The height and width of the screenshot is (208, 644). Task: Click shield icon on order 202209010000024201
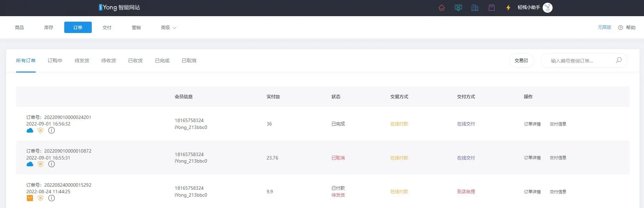(x=41, y=130)
